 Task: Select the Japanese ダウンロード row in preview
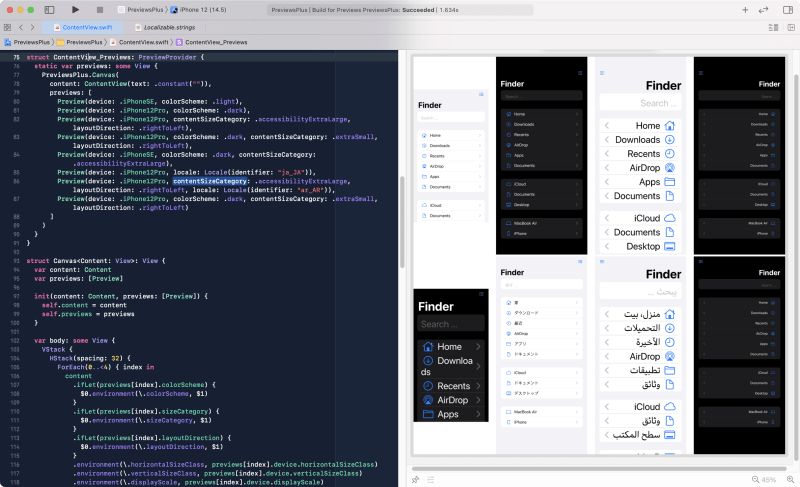542,313
